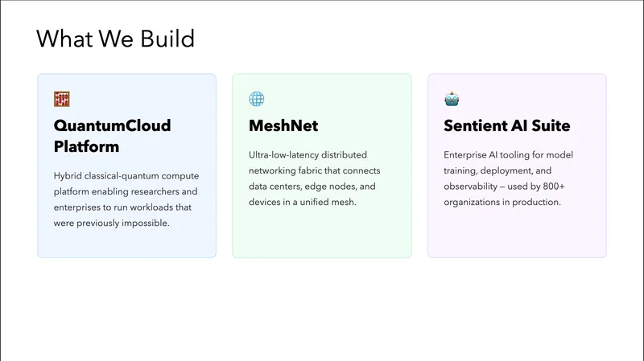Click the word "Hybrid" in QuantumCloud description
The image size is (644, 361).
point(70,175)
